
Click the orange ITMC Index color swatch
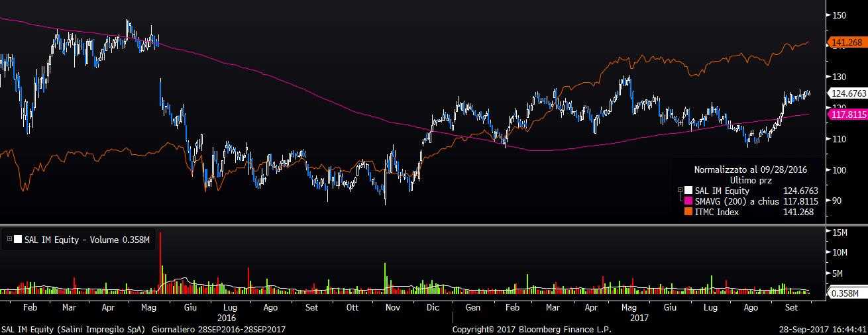point(688,212)
